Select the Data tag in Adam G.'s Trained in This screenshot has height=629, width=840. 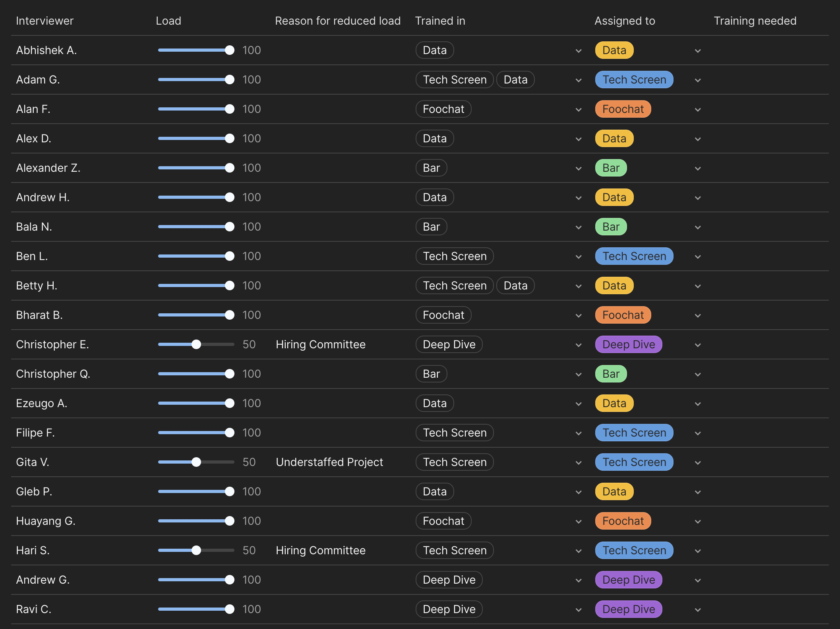pos(515,80)
